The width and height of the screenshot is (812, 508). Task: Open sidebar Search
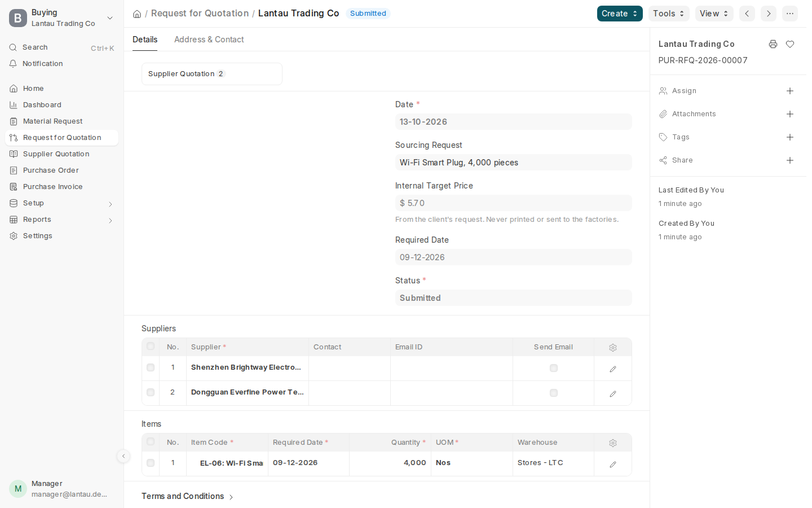62,47
